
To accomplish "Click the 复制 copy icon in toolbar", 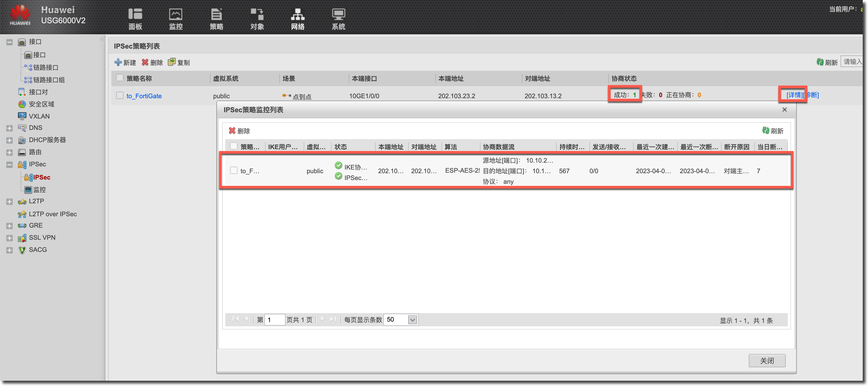I will pos(172,62).
